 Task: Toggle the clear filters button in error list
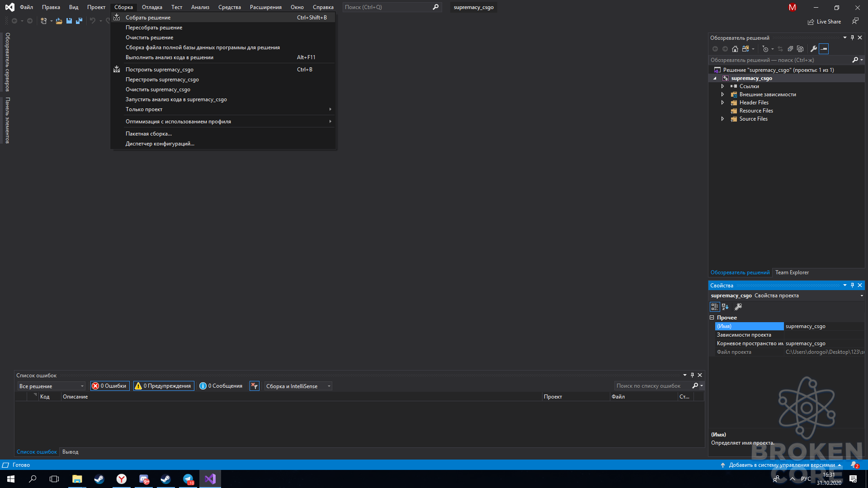tap(255, 386)
